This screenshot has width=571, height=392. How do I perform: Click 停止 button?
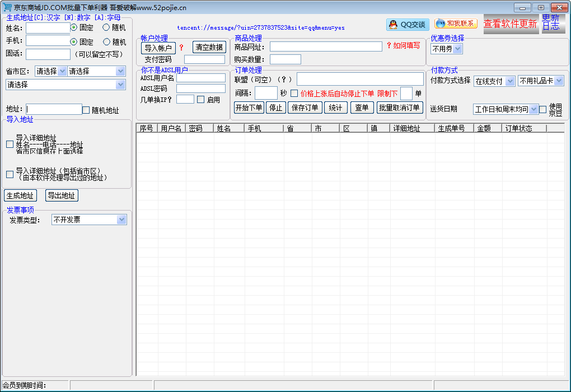pyautogui.click(x=275, y=108)
